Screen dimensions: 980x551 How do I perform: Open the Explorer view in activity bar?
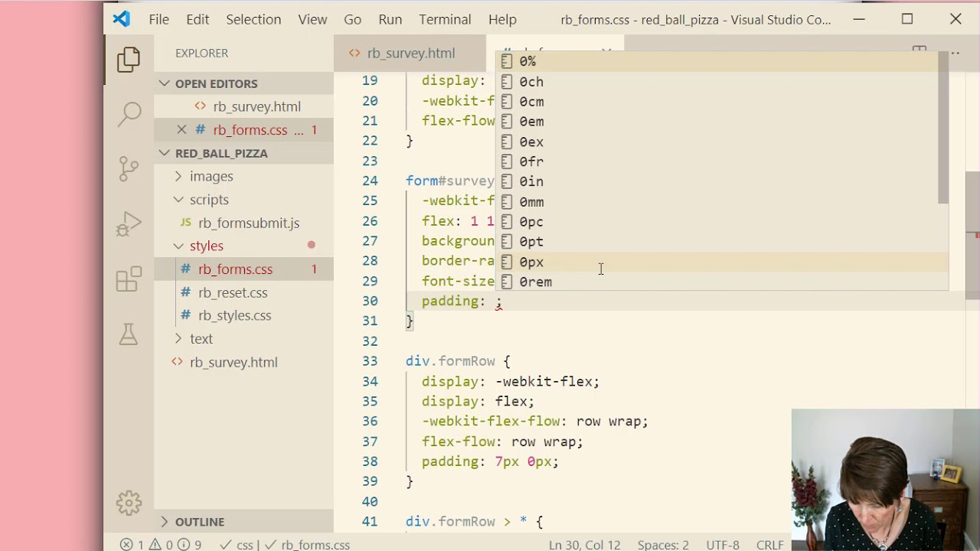(129, 60)
